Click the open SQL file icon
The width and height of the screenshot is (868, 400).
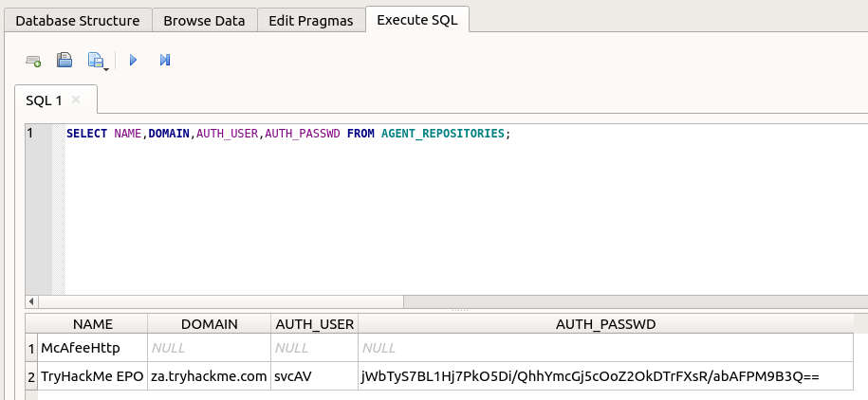[x=65, y=61]
